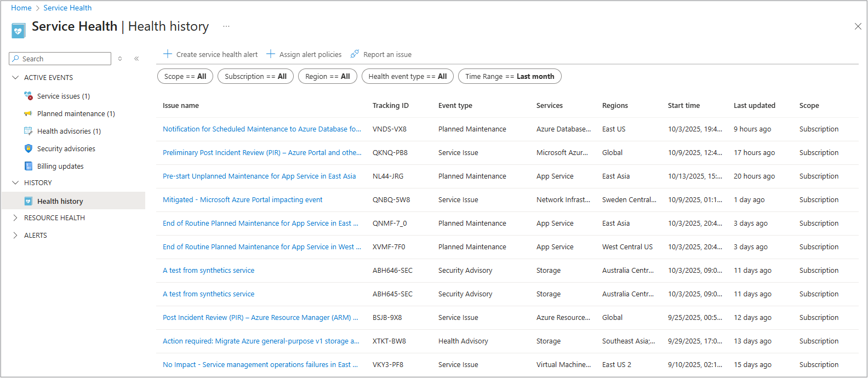Open the Health event type filter

click(407, 77)
